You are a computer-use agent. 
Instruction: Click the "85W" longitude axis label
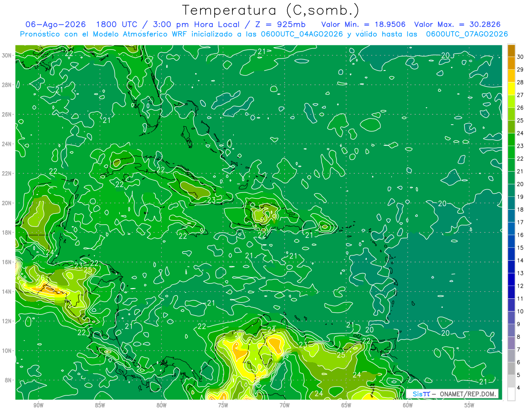(100, 405)
